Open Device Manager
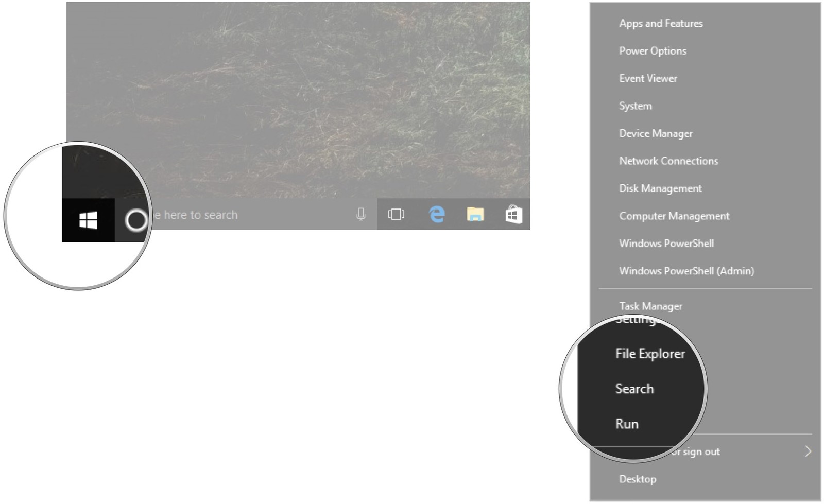Viewport: 824px width, 504px height. pyautogui.click(x=656, y=133)
